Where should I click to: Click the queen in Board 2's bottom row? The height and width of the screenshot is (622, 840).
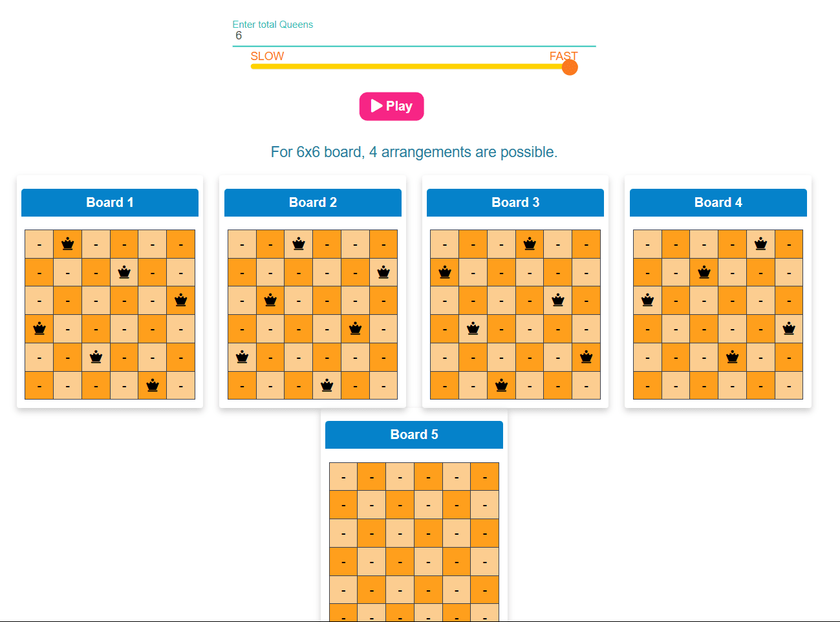[x=327, y=385]
